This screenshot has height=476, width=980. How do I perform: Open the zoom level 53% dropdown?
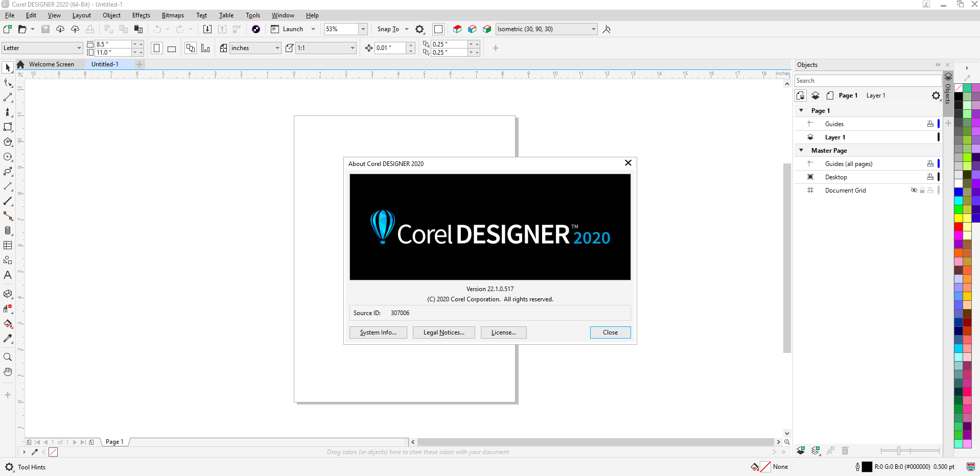[363, 29]
